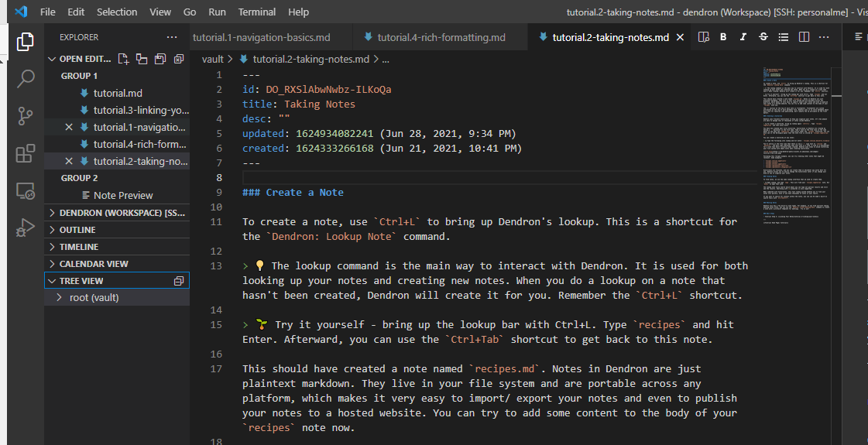Viewport: 868px width, 445px height.
Task: Open the Run menu
Action: click(x=217, y=12)
